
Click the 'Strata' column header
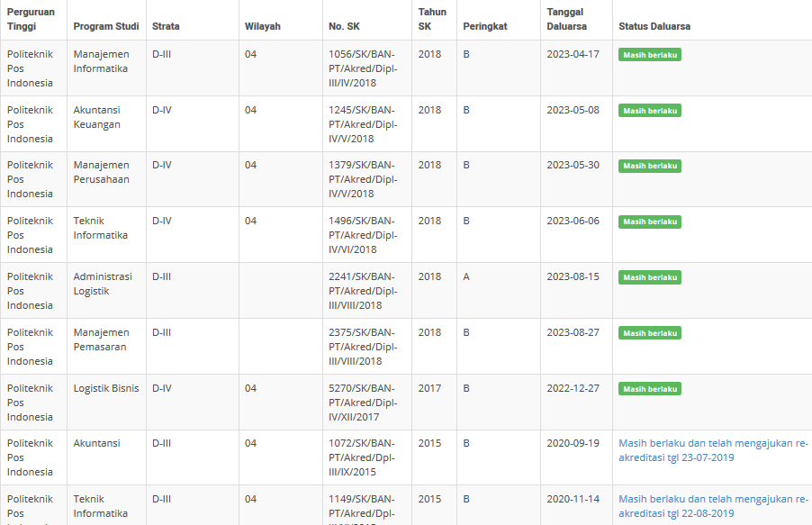166,26
